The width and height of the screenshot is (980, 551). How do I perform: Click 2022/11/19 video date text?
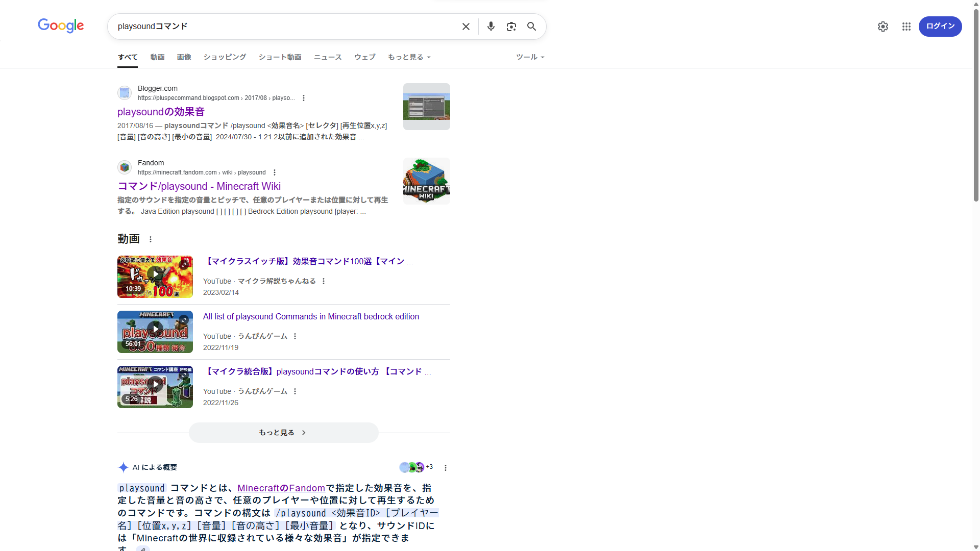coord(220,347)
